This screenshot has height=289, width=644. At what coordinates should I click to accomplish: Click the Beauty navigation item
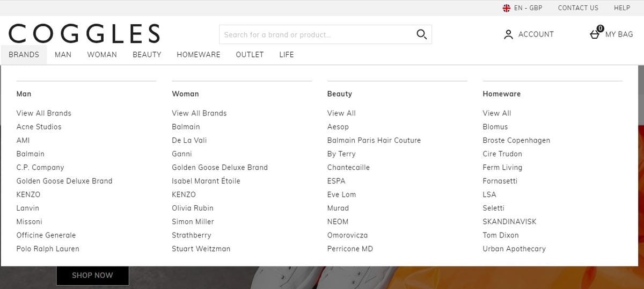(x=147, y=54)
